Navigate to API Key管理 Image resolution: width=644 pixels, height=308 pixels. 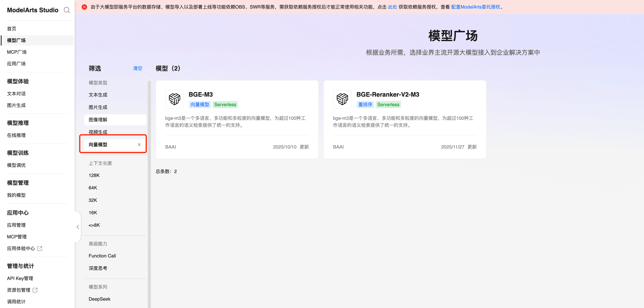[x=20, y=278]
